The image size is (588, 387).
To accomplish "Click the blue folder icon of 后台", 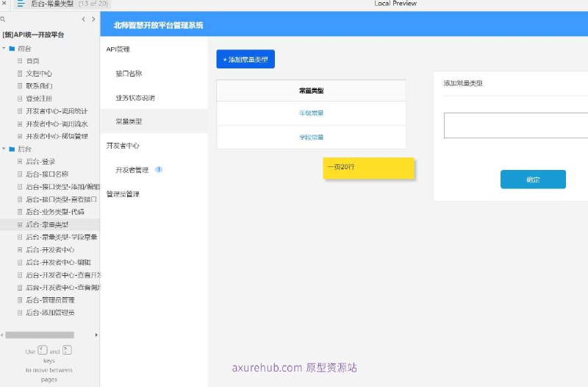I will point(12,149).
